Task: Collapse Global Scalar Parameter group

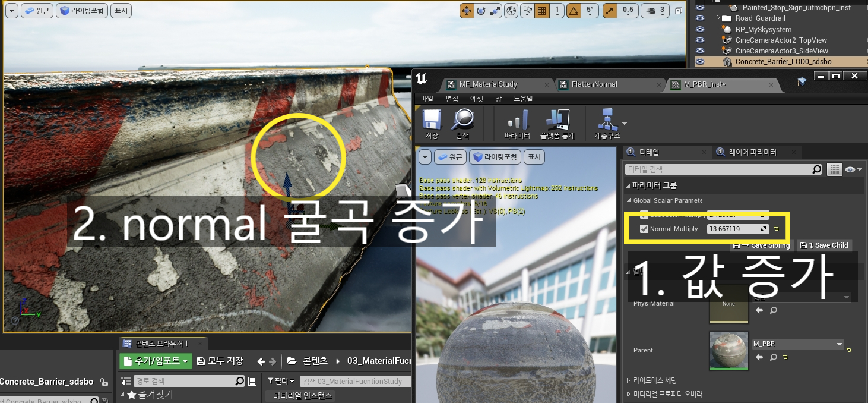Action: pos(629,200)
